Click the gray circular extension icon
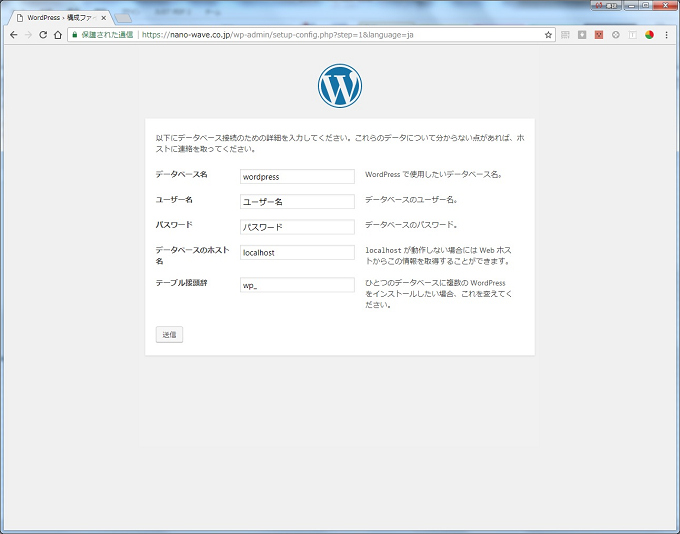Image resolution: width=680 pixels, height=534 pixels. [616, 35]
